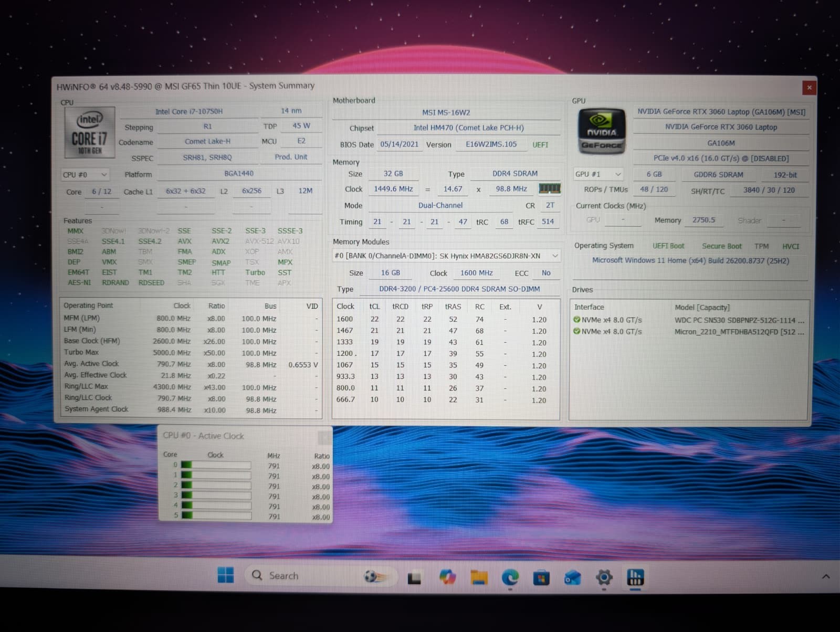Expand the memory module BANK 0 dropdown
Image resolution: width=840 pixels, height=632 pixels.
click(447, 256)
